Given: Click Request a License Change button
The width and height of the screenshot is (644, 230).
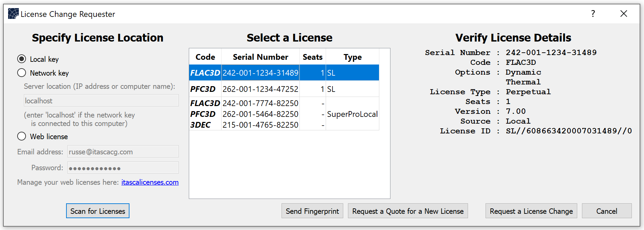Looking at the screenshot, I should pyautogui.click(x=531, y=211).
